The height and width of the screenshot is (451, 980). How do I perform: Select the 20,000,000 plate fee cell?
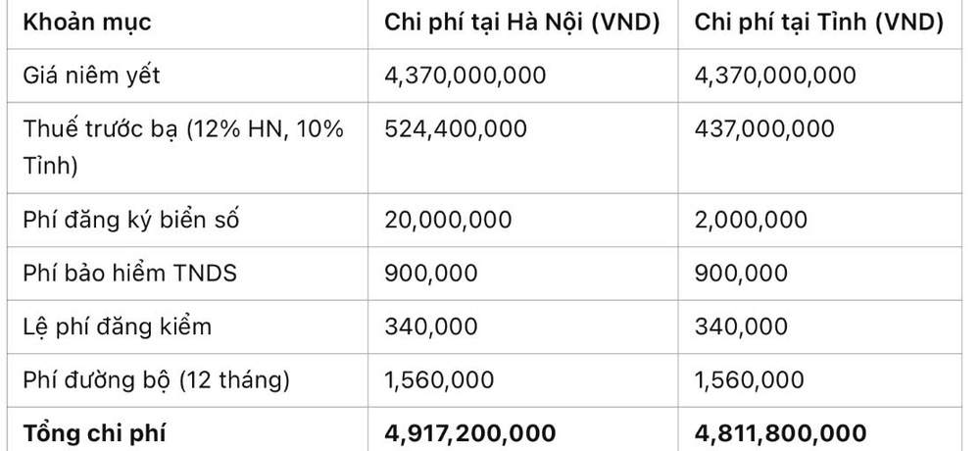pyautogui.click(x=448, y=220)
